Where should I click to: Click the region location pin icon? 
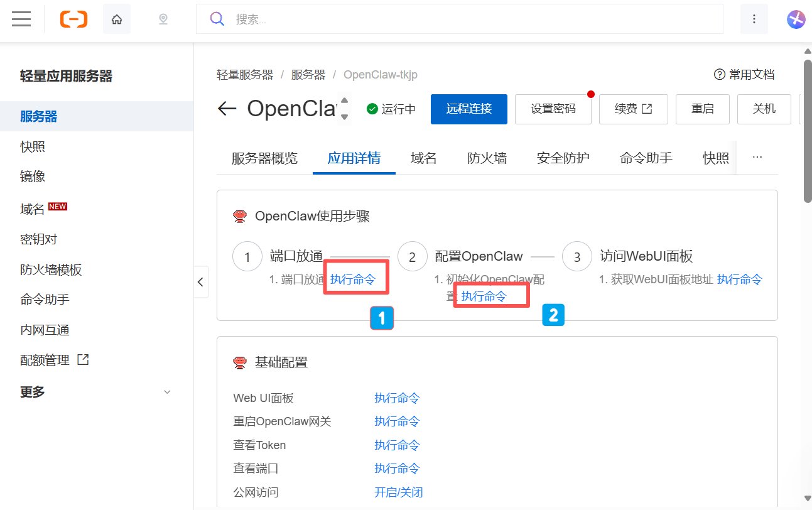163,19
